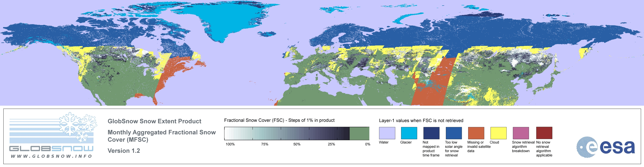Click the Glacier legend color swatch
Viewport: 644px width, 167px height.
point(409,133)
